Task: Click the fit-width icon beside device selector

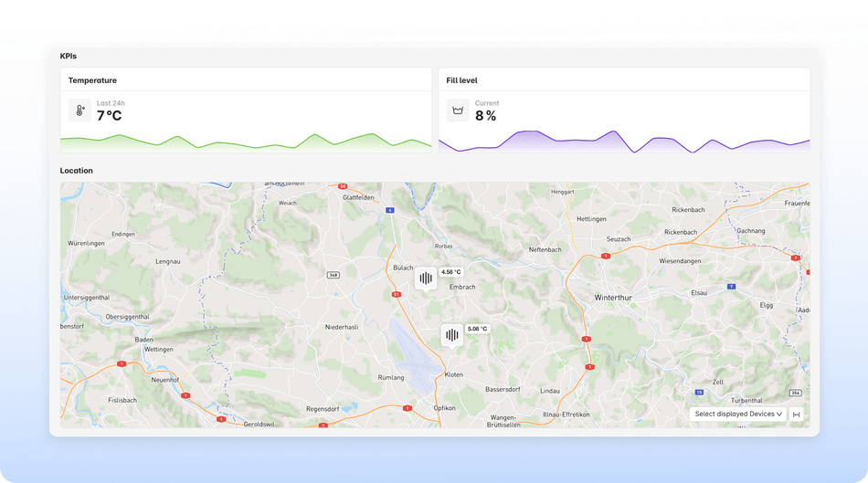Action: (x=796, y=414)
